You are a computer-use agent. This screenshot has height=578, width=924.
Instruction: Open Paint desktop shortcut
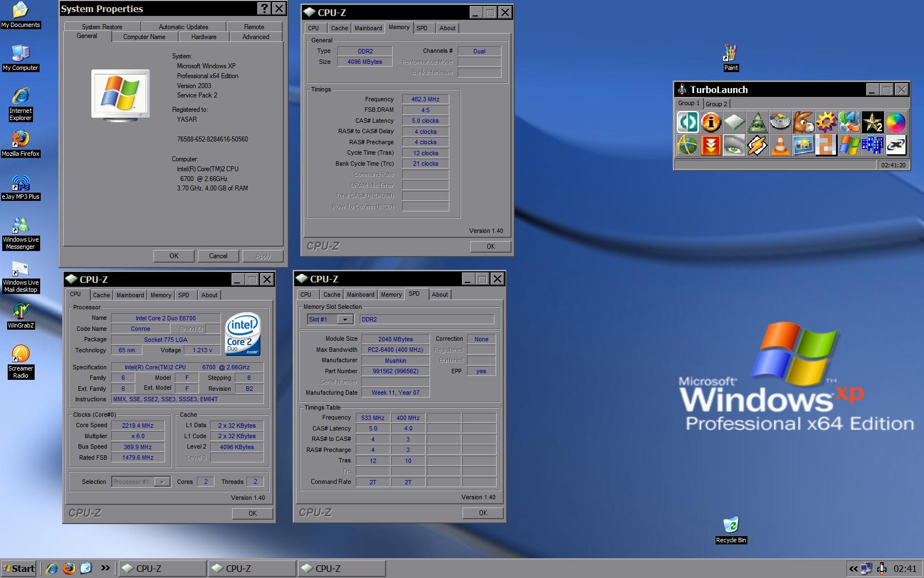click(x=731, y=58)
